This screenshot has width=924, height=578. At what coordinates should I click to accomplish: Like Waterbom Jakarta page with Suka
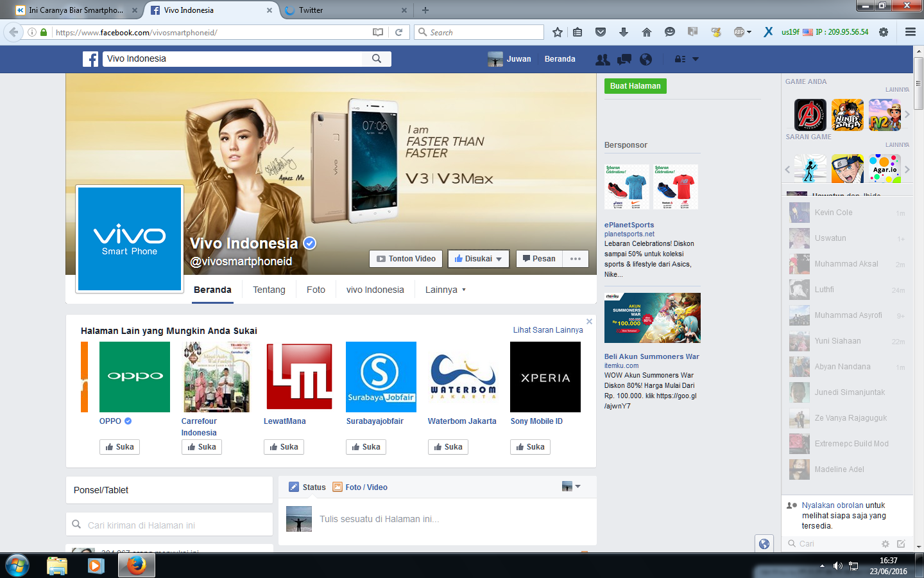click(x=448, y=447)
